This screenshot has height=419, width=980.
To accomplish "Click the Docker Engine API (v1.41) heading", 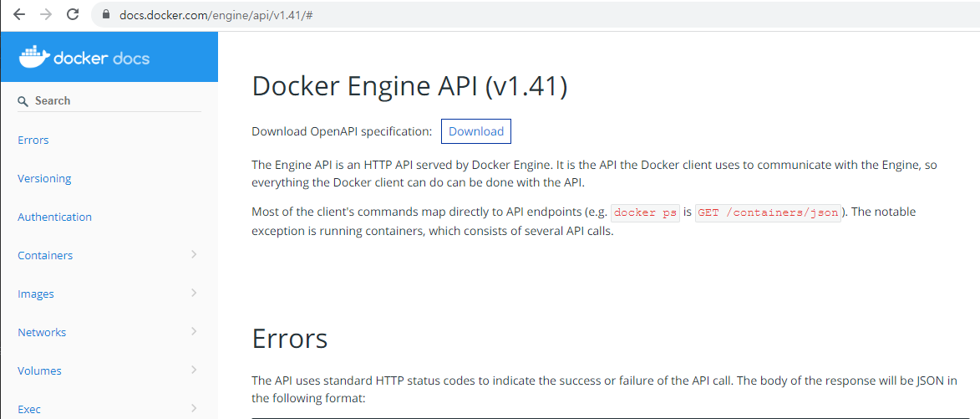I will click(x=409, y=85).
